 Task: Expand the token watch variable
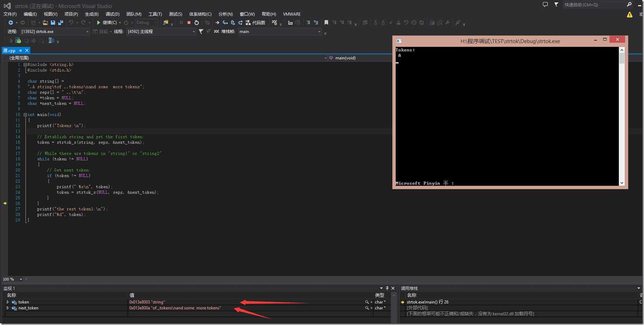pyautogui.click(x=7, y=302)
